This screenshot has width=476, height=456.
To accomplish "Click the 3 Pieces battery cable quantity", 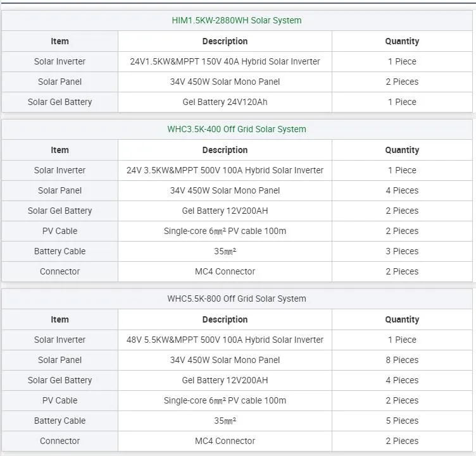I will click(x=402, y=251).
